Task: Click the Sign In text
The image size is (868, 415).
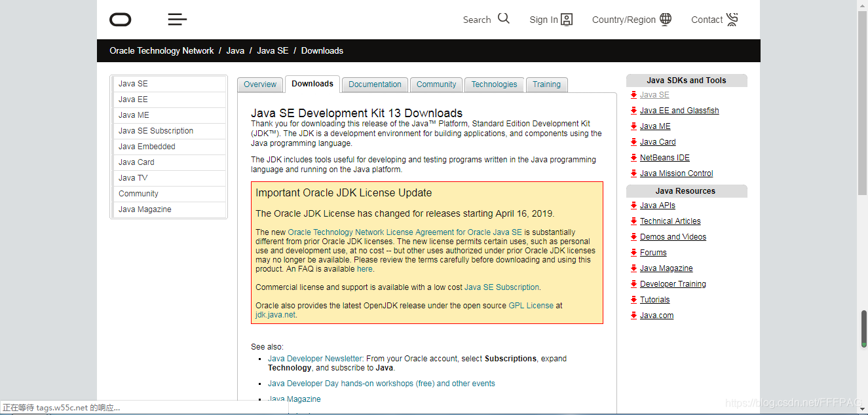Action: 544,20
